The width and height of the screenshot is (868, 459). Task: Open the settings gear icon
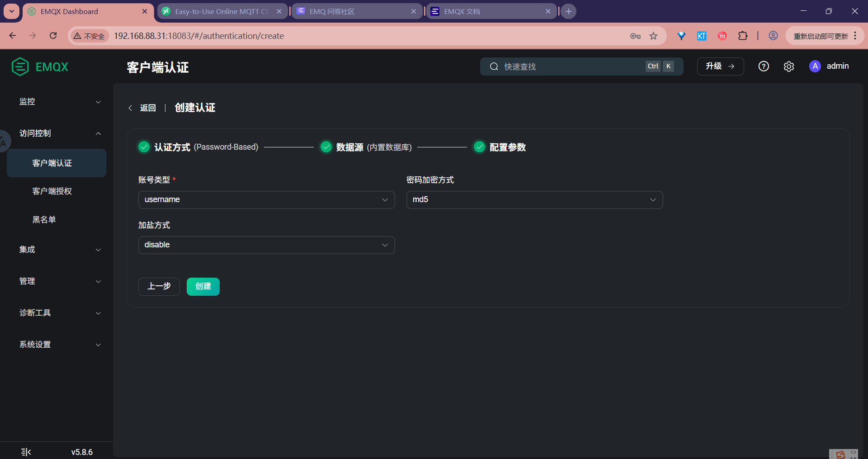(789, 66)
